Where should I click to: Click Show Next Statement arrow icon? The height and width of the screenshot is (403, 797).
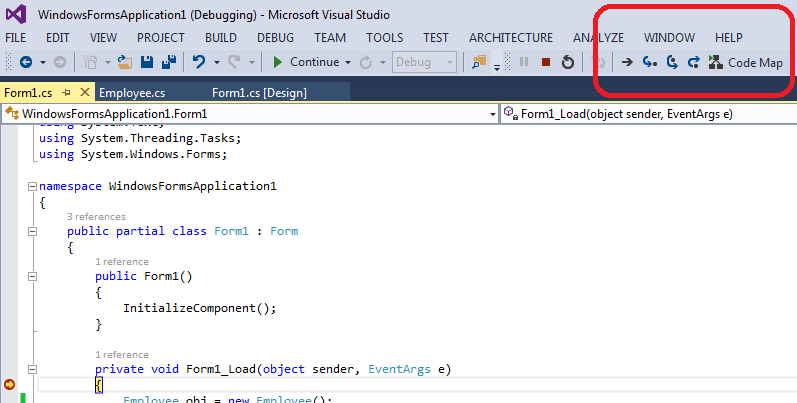(627, 63)
